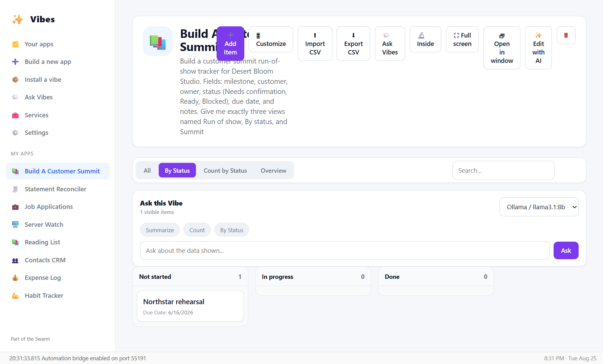The height and width of the screenshot is (364, 603).
Task: Click the Import CSV button
Action: tap(315, 44)
